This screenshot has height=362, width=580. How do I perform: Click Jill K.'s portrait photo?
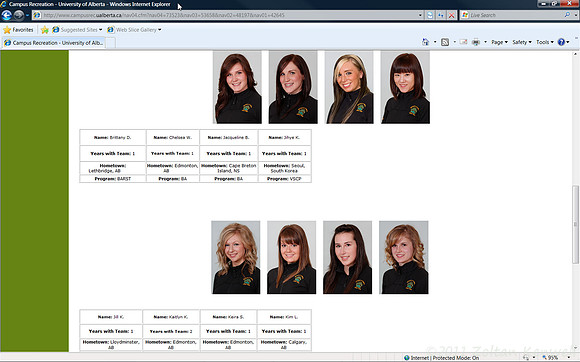coord(236,257)
